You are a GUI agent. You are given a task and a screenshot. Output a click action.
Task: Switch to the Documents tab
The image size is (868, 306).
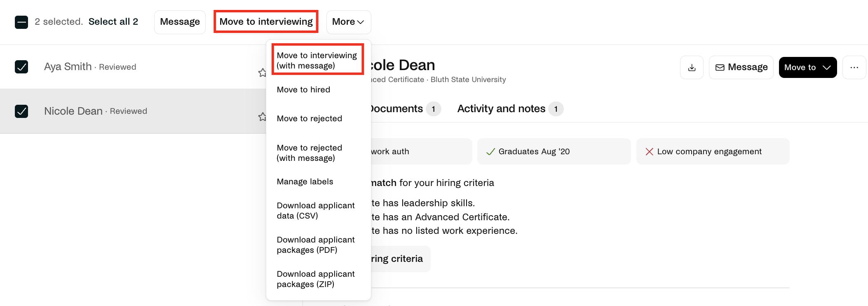point(405,109)
